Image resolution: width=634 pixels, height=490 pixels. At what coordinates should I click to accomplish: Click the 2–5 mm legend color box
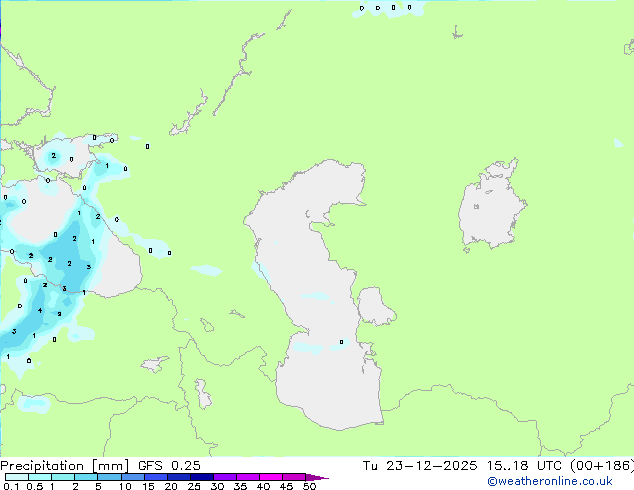coord(86,477)
